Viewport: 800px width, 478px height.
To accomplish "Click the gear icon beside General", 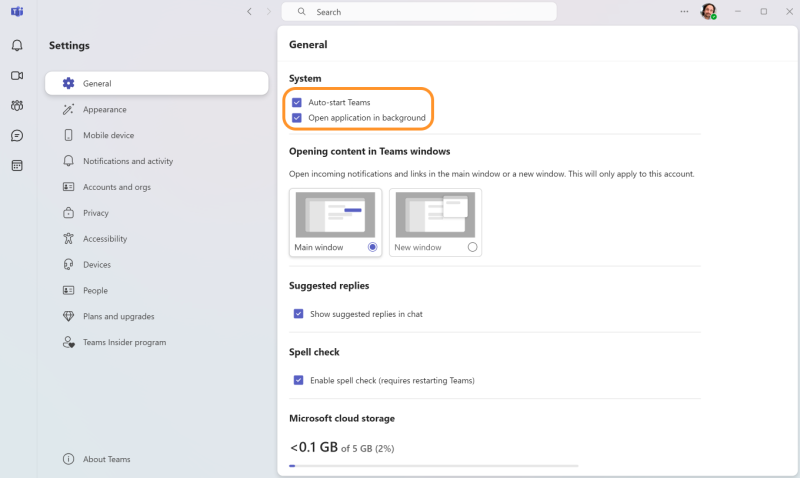I will click(x=68, y=83).
